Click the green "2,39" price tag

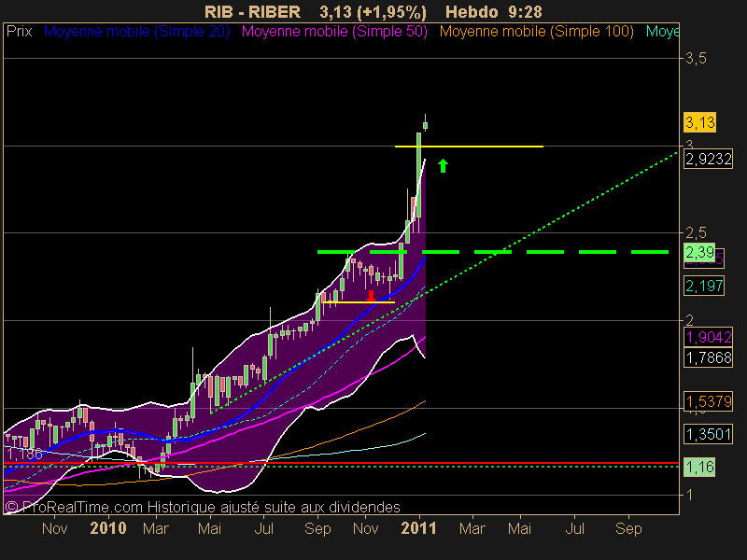699,251
